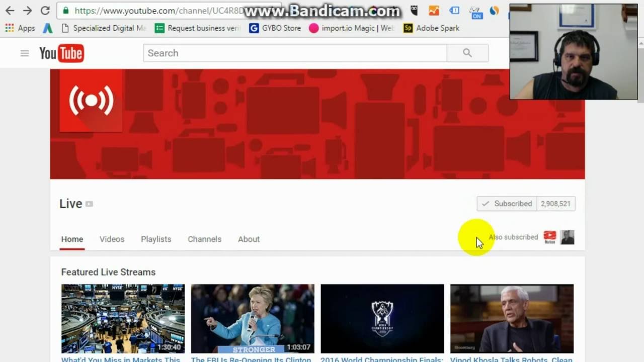Reload the page with the refresh icon
Image resolution: width=644 pixels, height=362 pixels.
point(45,11)
